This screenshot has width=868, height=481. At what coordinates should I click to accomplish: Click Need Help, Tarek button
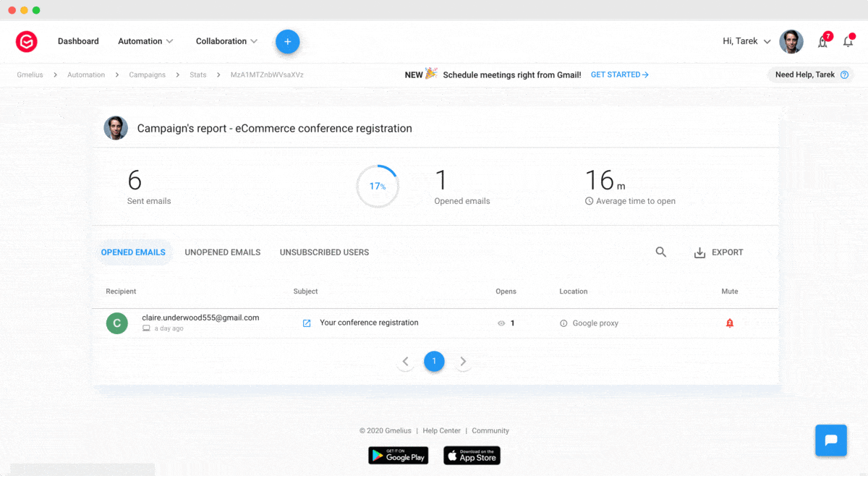click(811, 75)
